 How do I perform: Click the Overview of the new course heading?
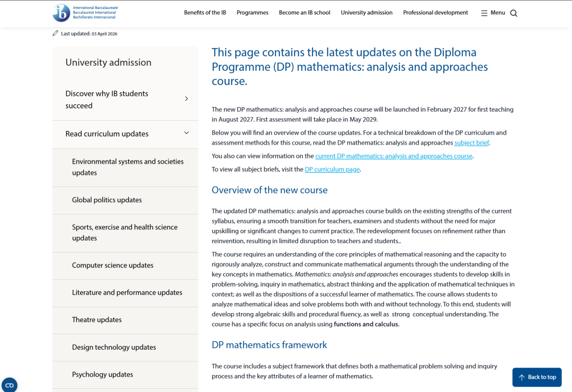click(x=270, y=190)
